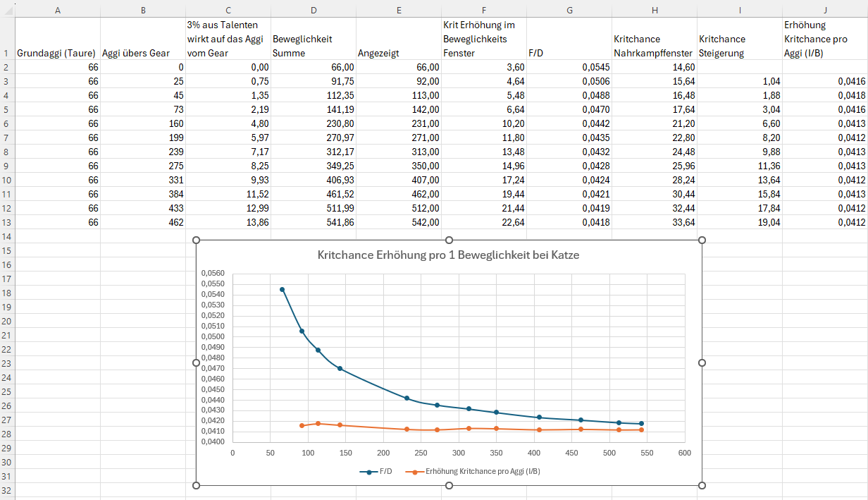868x500 pixels.
Task: Select the Kritchance Steigerung header cell
Action: [739, 46]
